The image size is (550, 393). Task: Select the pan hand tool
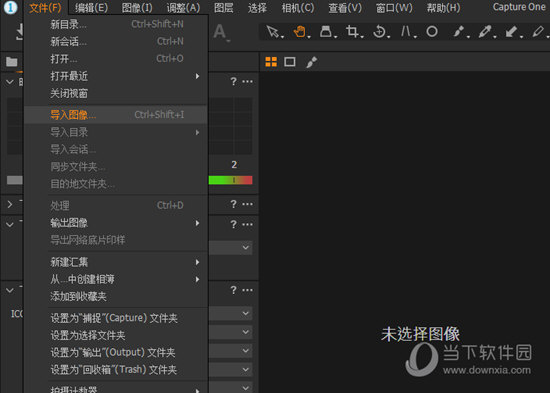click(x=300, y=32)
